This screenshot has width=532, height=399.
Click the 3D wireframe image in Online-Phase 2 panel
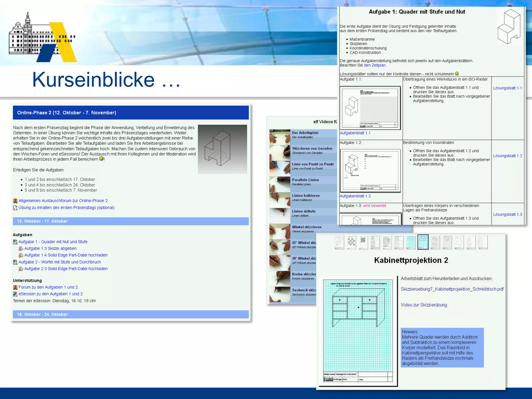pyautogui.click(x=222, y=149)
